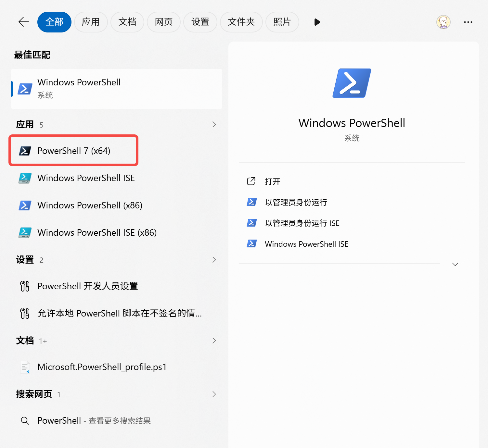
Task: Click the large PowerShell icon in details pane
Action: click(352, 83)
